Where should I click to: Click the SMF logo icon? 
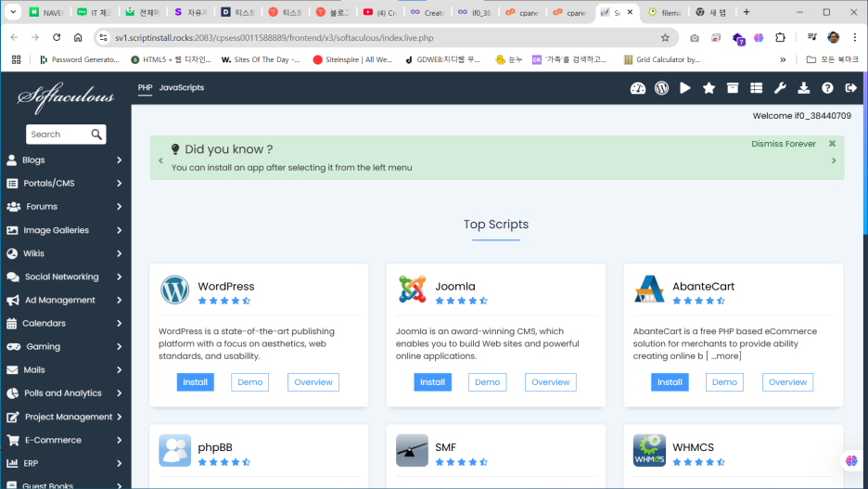coord(413,450)
